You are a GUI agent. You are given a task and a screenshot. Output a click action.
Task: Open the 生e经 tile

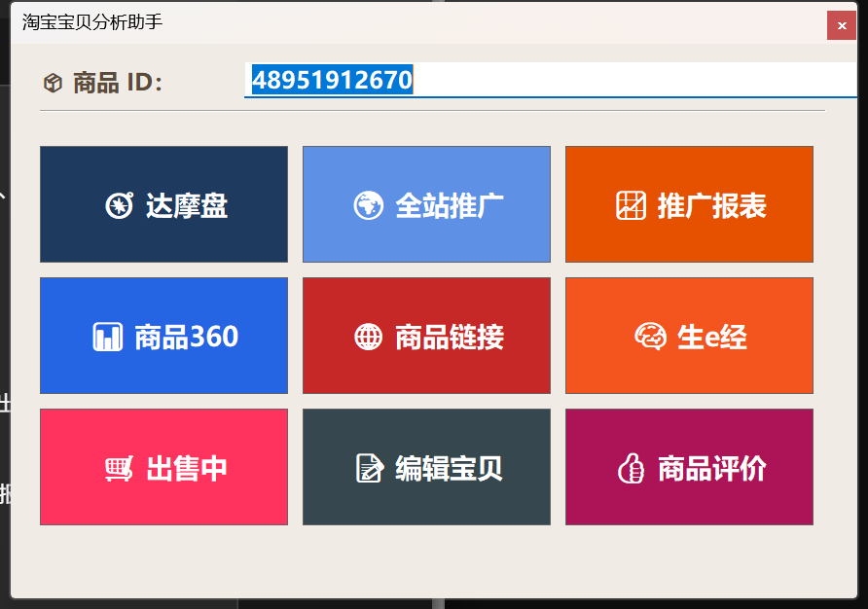coord(689,336)
